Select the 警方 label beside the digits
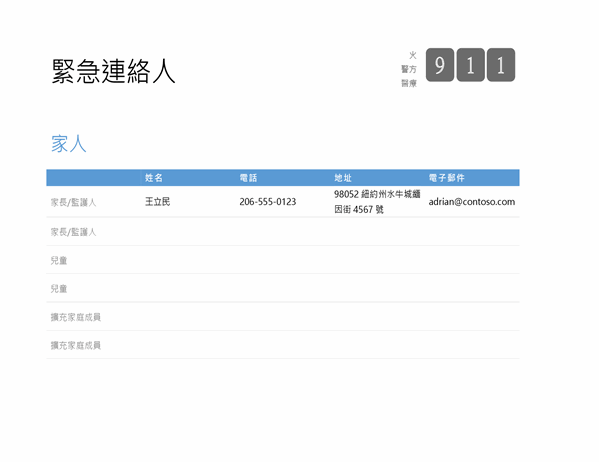The height and width of the screenshot is (462, 600). (409, 69)
